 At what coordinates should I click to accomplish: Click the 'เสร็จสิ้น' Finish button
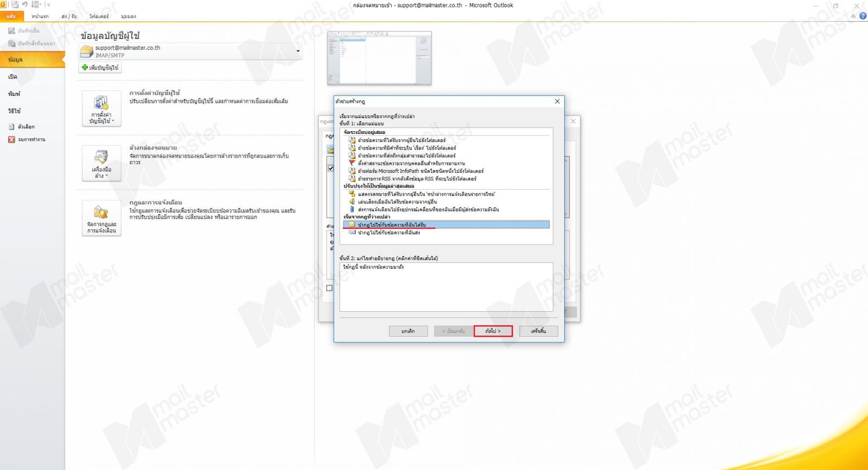click(x=539, y=331)
